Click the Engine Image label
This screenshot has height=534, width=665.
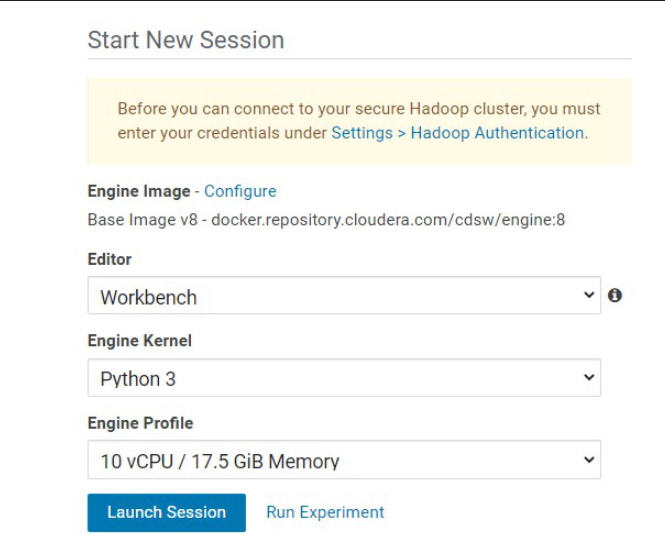139,191
